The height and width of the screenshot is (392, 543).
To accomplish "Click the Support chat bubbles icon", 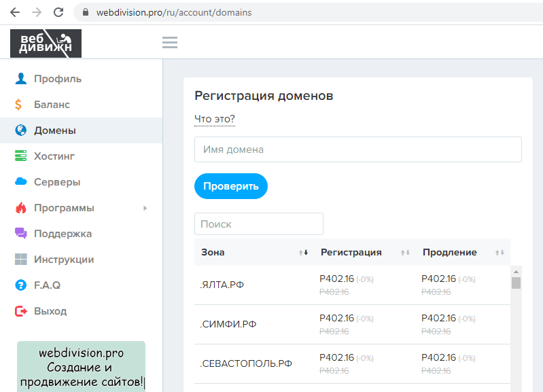I will (x=20, y=234).
